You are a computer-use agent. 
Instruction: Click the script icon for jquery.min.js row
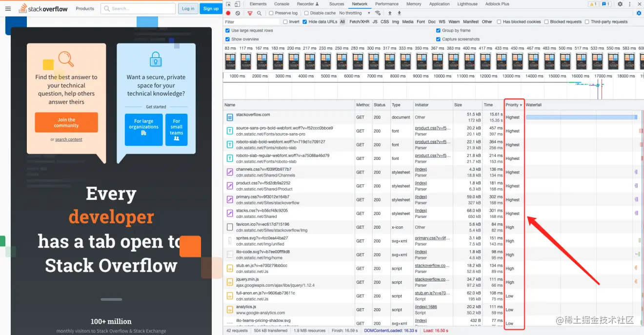229,282
